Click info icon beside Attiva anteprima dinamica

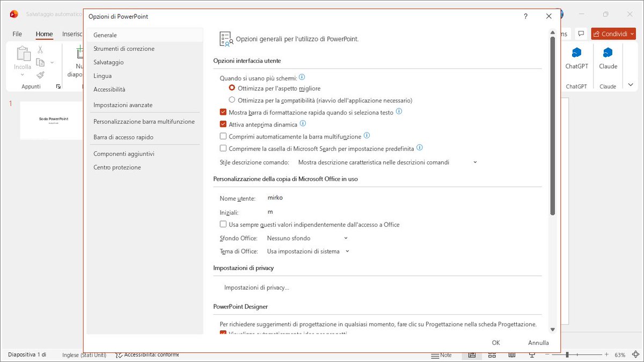click(x=303, y=124)
